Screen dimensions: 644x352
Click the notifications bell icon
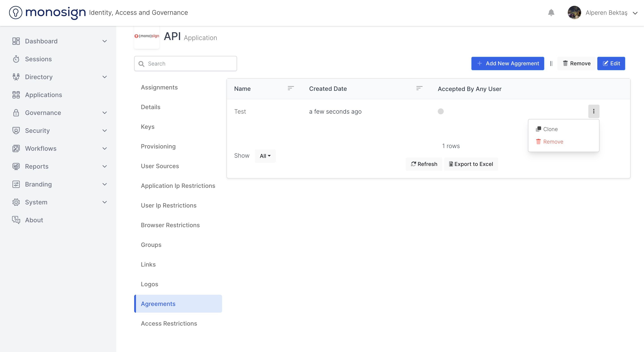coord(551,13)
